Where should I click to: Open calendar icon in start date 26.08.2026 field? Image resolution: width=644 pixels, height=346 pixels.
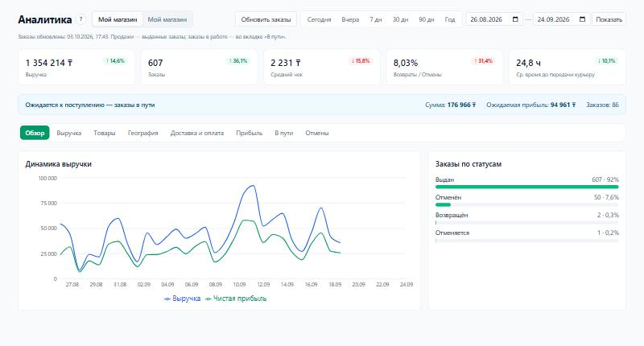coord(515,19)
